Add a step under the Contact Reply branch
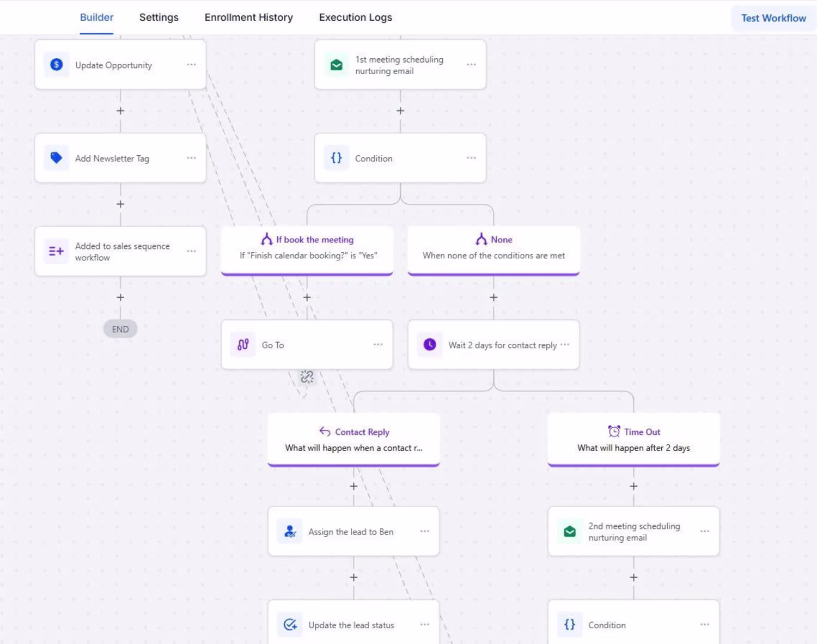Screen dimensions: 817x644 353,486
